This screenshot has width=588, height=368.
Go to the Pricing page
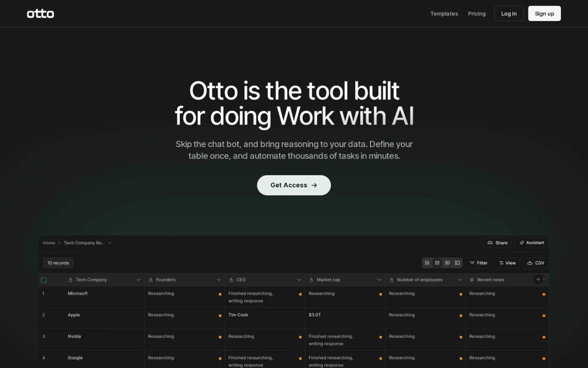click(476, 14)
